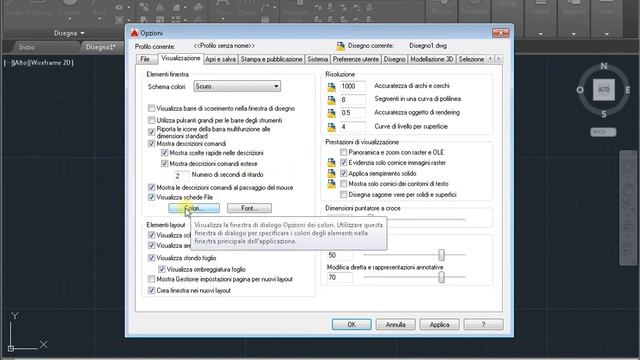Screen dimensions: 640x360
Task: Click the S compass direction on ViewCube
Action: [604, 114]
